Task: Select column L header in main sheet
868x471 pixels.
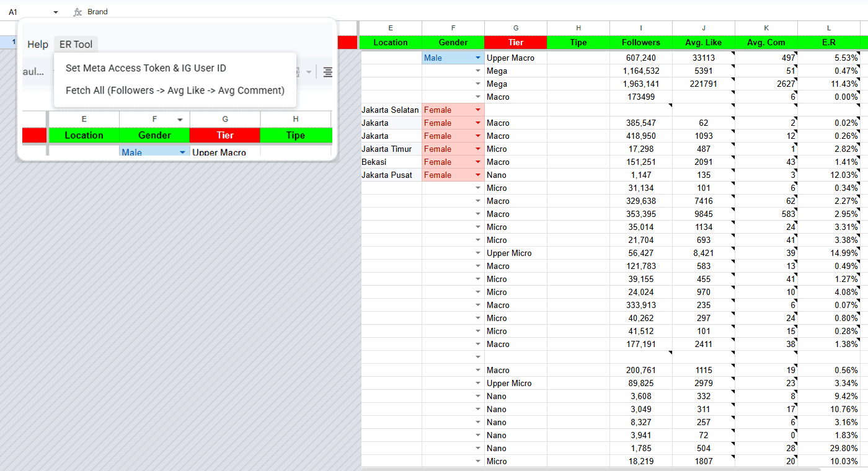Action: 829,28
